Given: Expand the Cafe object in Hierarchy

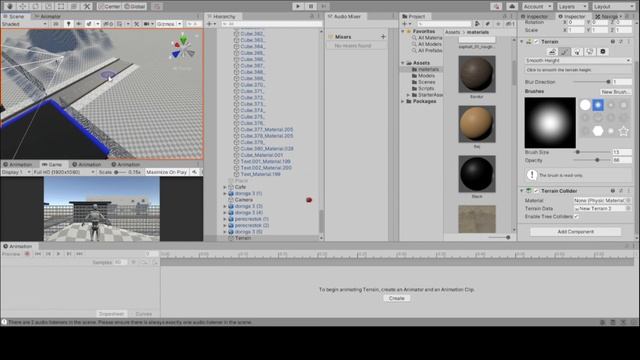Looking at the screenshot, I should coord(225,187).
